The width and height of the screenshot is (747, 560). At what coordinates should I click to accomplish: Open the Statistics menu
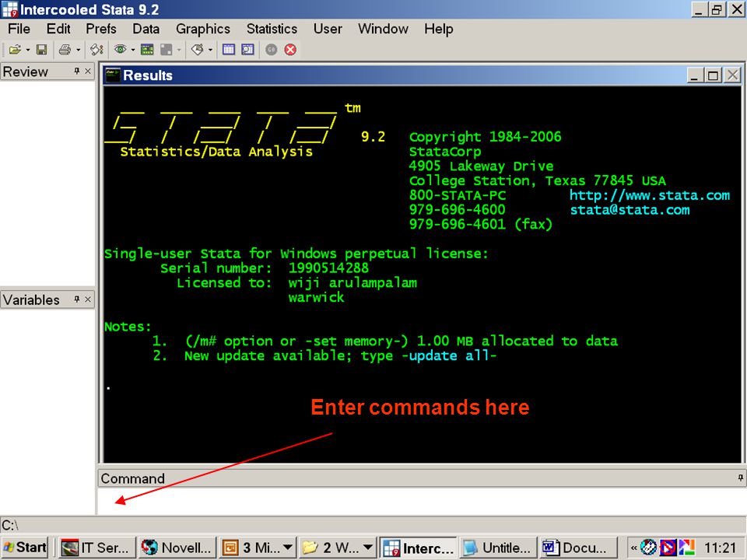coord(272,29)
